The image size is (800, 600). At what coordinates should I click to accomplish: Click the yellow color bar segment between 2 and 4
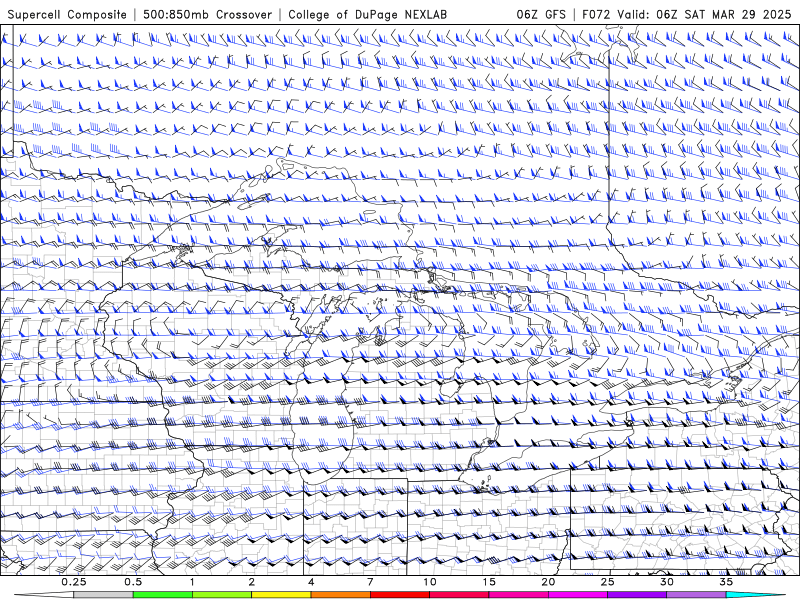click(281, 595)
